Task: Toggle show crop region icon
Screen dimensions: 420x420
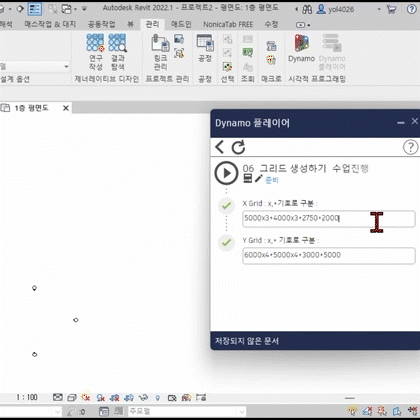Action: click(x=129, y=397)
